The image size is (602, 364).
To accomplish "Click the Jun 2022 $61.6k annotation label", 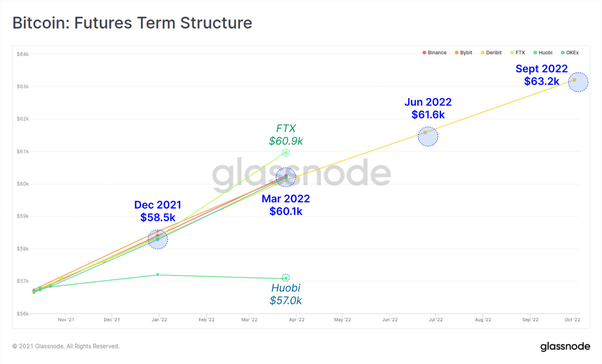I will click(x=428, y=108).
